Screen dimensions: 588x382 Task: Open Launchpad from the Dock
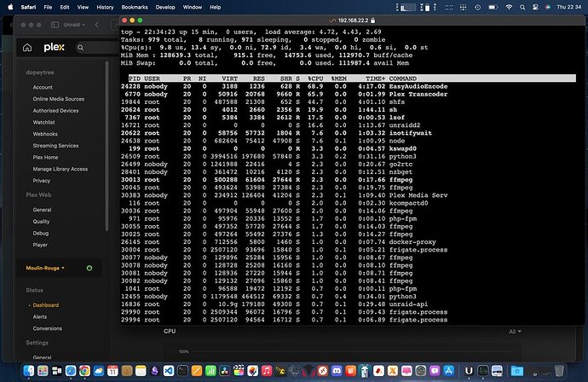coord(43,371)
